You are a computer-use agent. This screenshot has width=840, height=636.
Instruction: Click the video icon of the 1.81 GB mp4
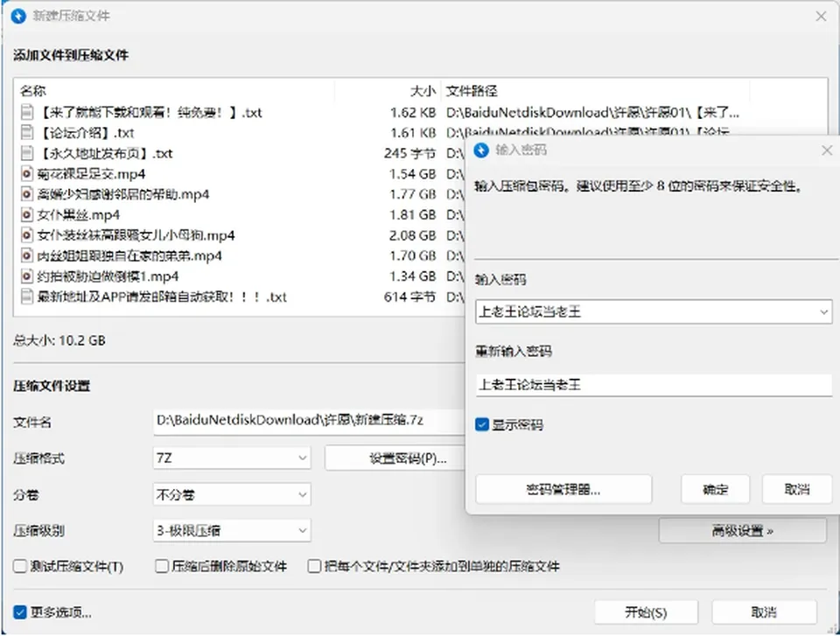click(27, 215)
